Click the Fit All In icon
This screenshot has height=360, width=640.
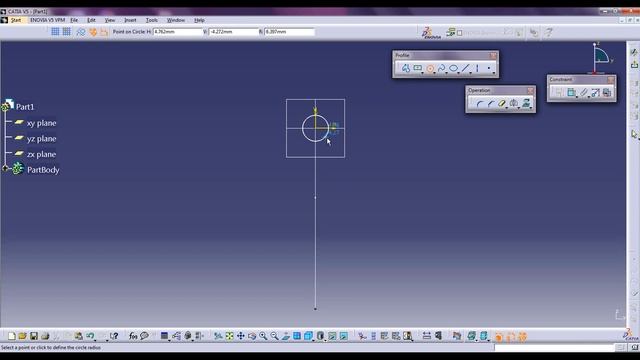(x=229, y=336)
